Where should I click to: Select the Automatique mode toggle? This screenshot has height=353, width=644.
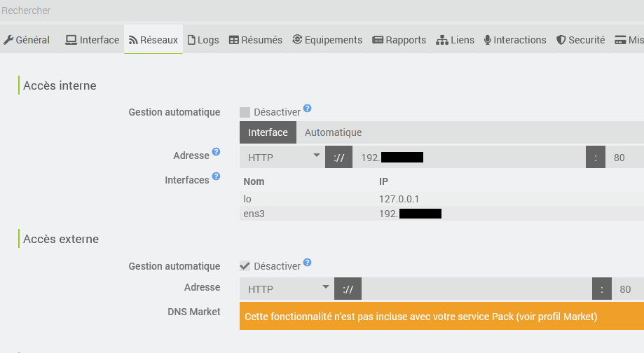333,132
